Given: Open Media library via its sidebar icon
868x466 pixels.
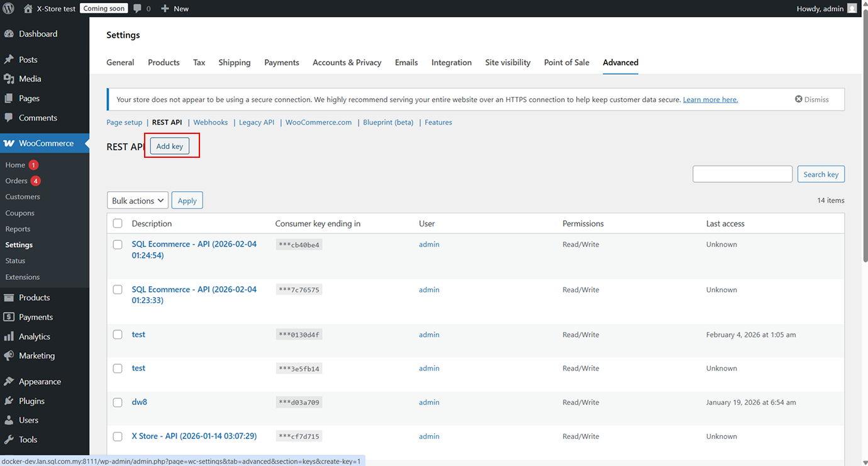Looking at the screenshot, I should pos(9,79).
